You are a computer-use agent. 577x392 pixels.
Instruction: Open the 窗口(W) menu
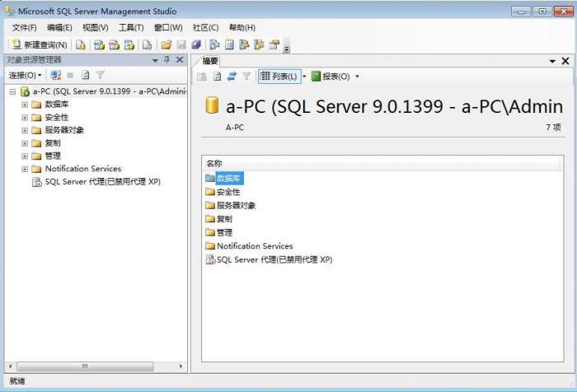click(x=168, y=28)
